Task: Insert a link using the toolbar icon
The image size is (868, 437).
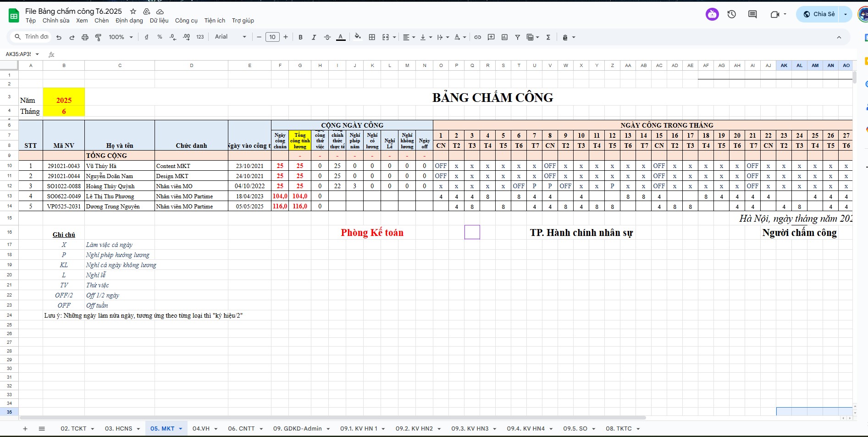Action: tap(477, 37)
